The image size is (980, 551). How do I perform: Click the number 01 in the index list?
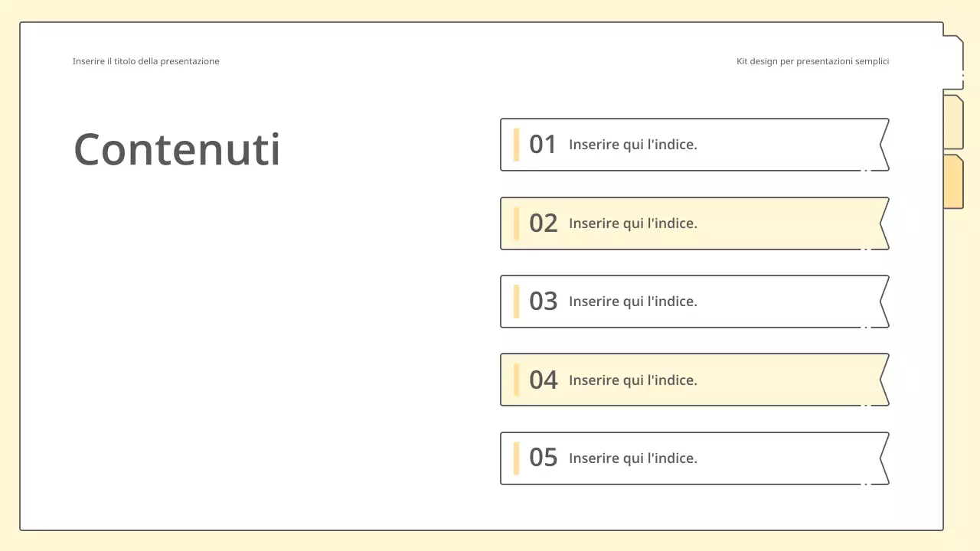tap(543, 144)
